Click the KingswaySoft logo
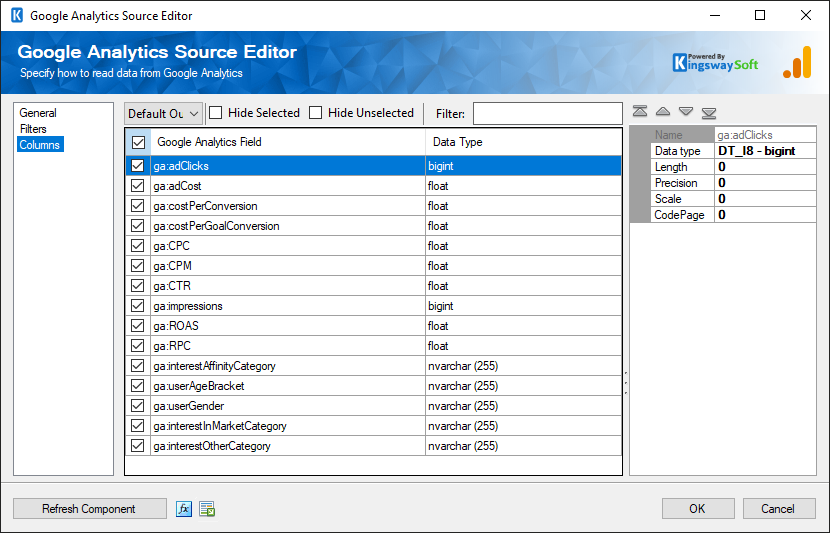The width and height of the screenshot is (830, 533). [715, 62]
